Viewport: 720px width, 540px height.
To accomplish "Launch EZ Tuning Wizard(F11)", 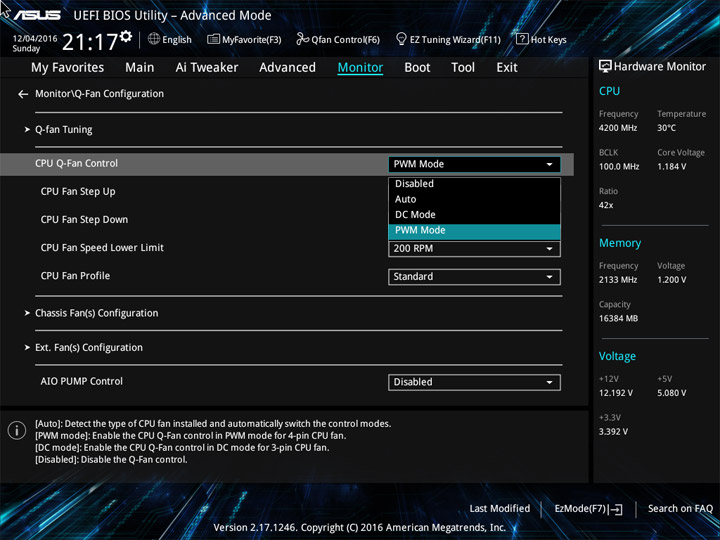I will coord(448,39).
